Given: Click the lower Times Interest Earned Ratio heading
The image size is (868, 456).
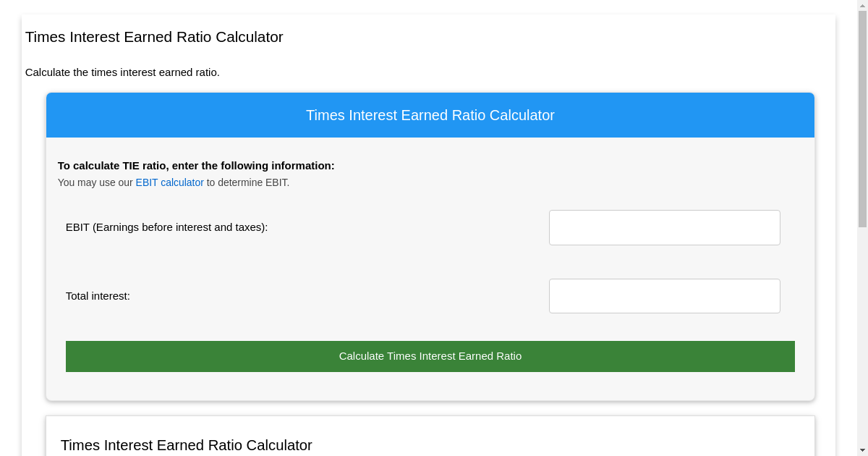Looking at the screenshot, I should [x=186, y=445].
